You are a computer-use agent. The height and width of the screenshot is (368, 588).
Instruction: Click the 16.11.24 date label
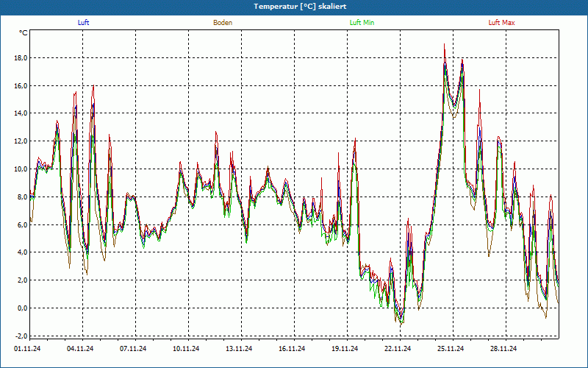[x=292, y=348]
